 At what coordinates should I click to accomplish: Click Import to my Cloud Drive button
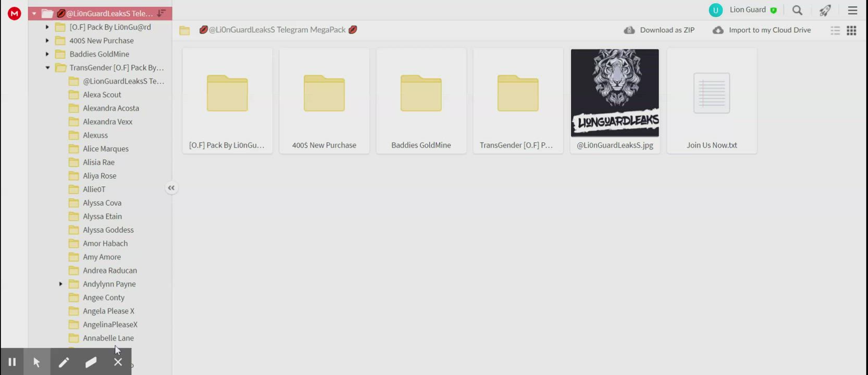tap(762, 30)
